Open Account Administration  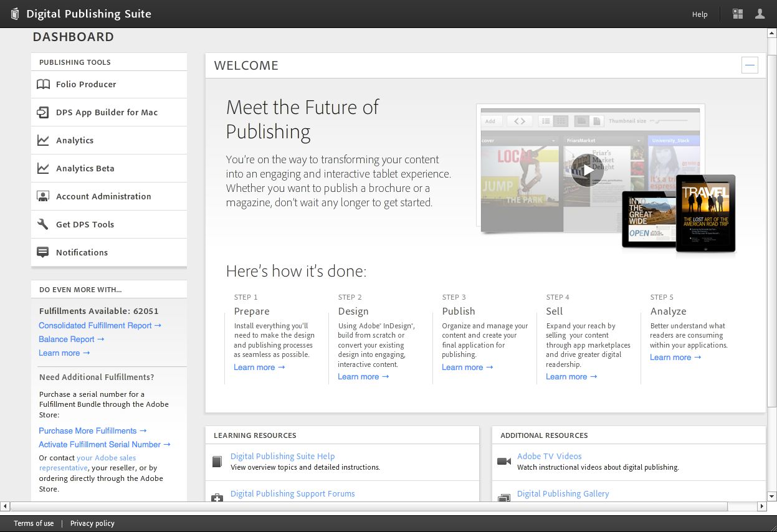[109, 196]
